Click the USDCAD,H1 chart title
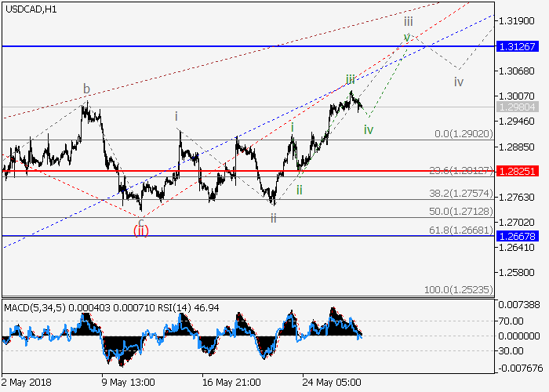549x392 pixels. (x=30, y=9)
